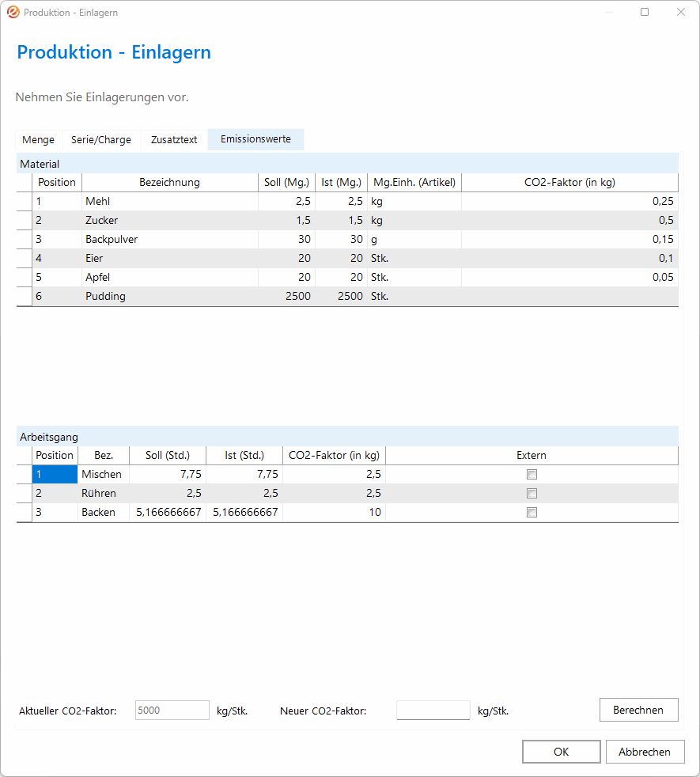Click the Material section header
This screenshot has width=700, height=777.
tap(347, 164)
